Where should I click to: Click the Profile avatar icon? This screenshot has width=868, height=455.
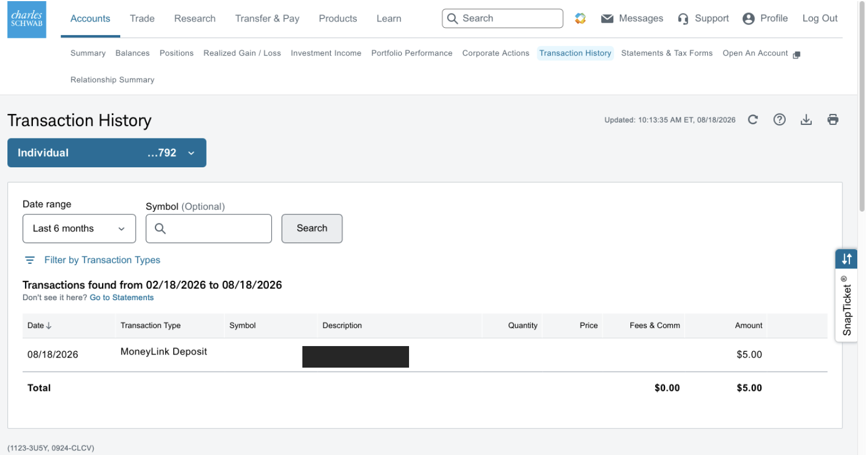coord(748,19)
